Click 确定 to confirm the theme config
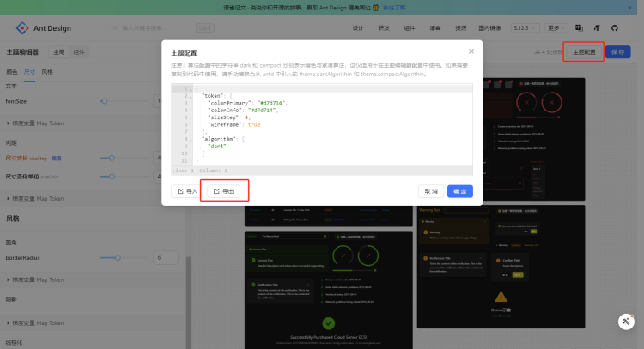The image size is (644, 349). tap(460, 191)
